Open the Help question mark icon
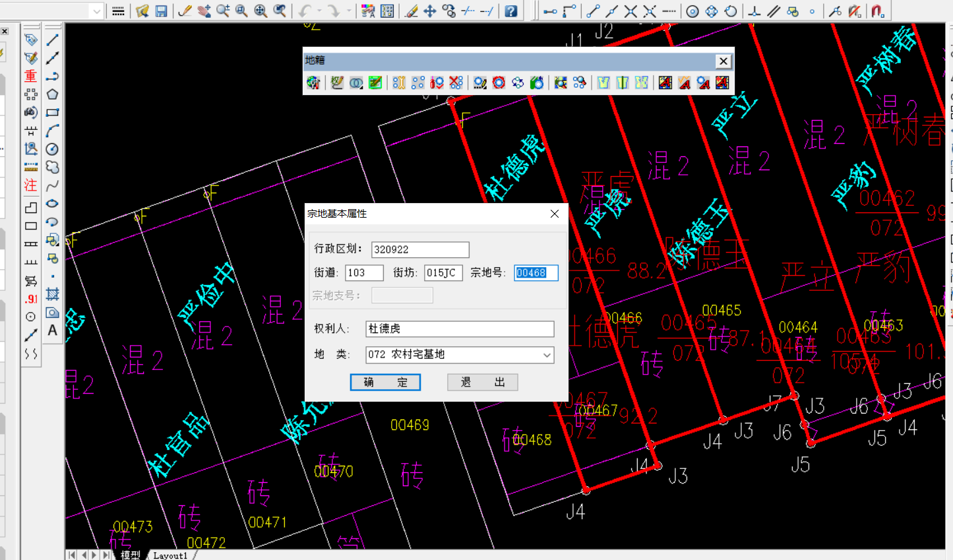This screenshot has width=953, height=560. (510, 11)
